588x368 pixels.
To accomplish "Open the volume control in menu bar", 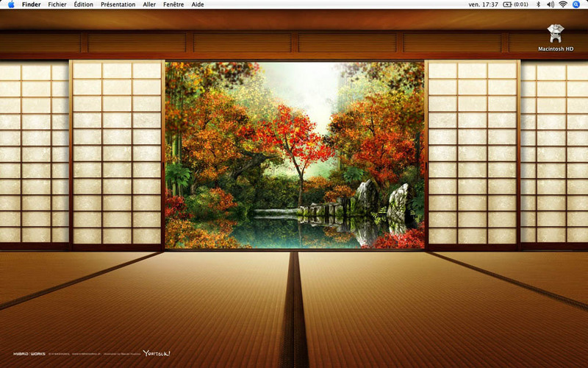I will pyautogui.click(x=550, y=4).
